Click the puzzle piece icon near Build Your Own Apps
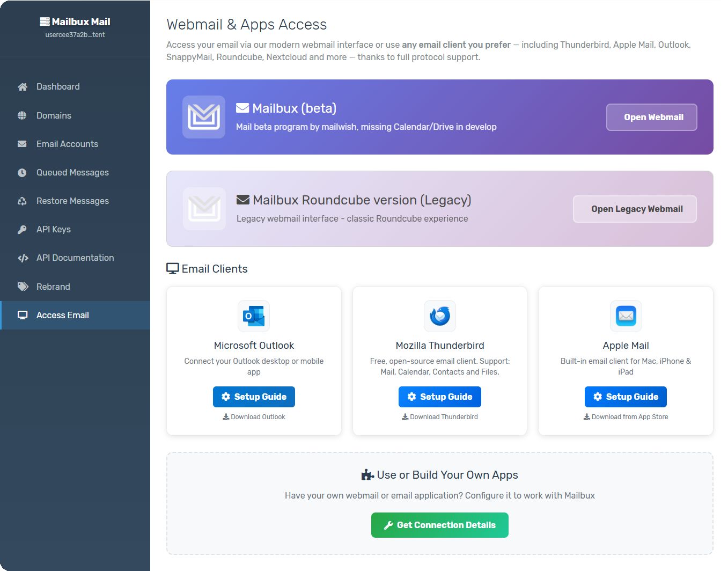 [367, 475]
